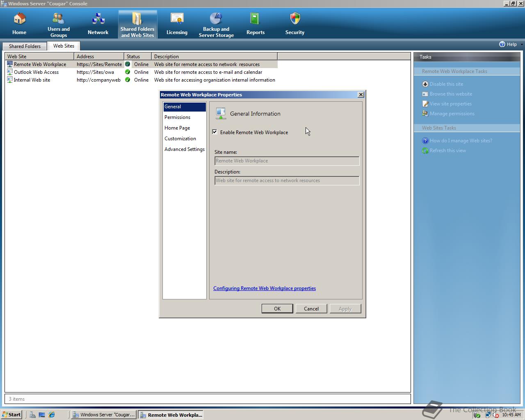Click the Outlook Web Access green status icon
Image resolution: width=525 pixels, height=420 pixels.
(128, 72)
